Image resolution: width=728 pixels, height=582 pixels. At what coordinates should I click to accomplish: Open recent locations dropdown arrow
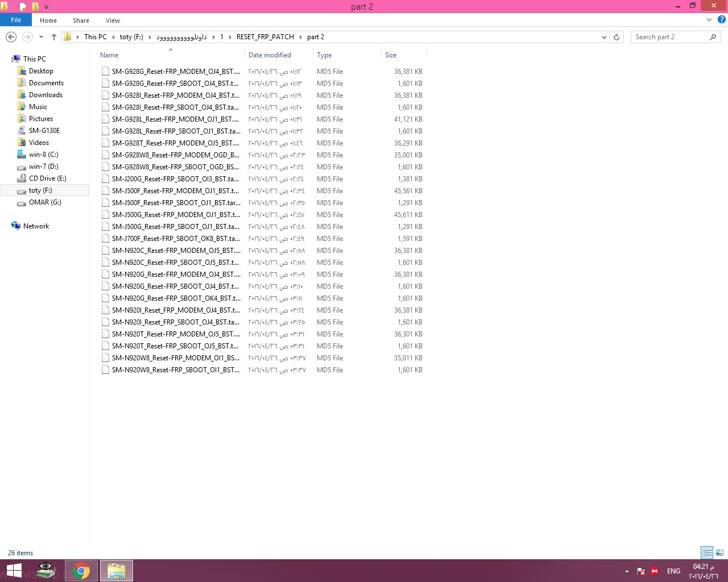tap(41, 37)
